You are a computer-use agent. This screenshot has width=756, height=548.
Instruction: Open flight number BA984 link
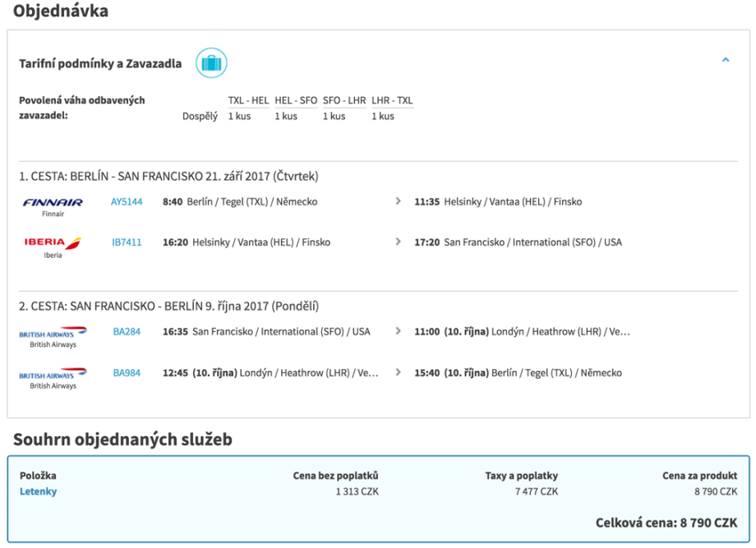pos(127,373)
